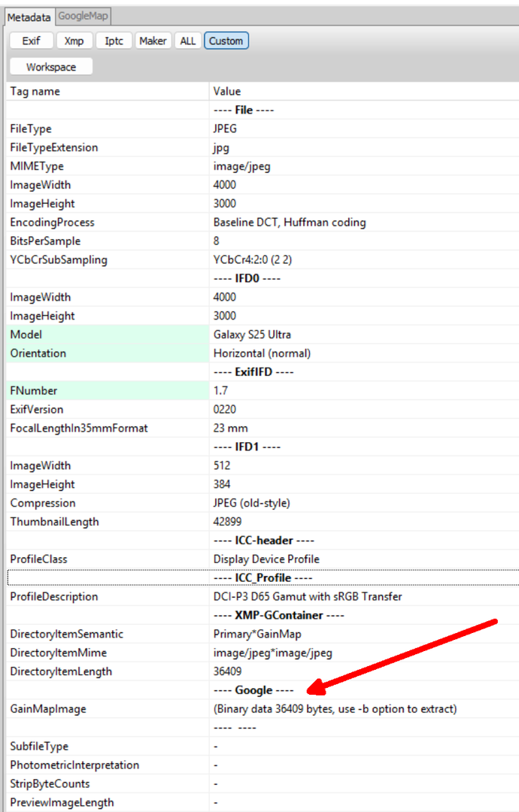Open the Workspace view
This screenshot has width=519, height=812.
51,67
